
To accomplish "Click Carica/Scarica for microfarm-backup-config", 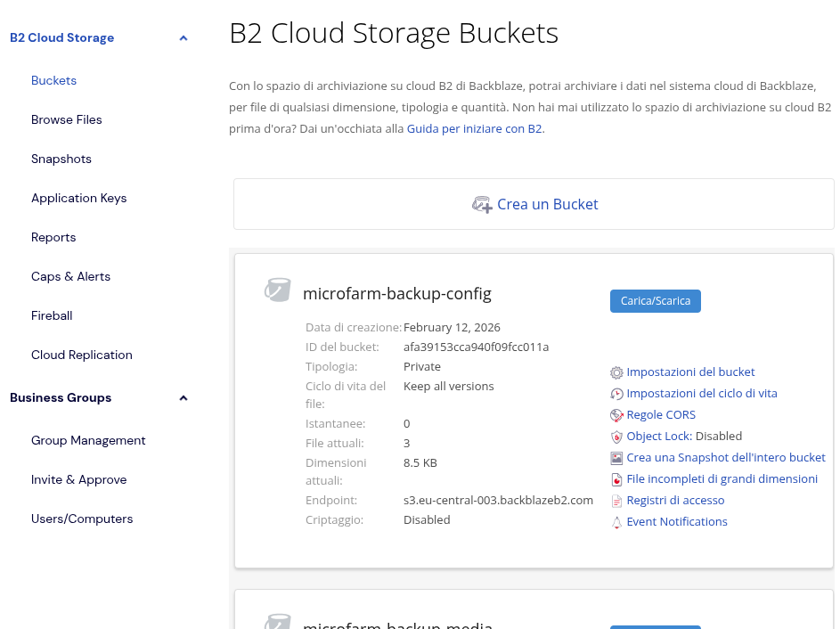I will 656,301.
